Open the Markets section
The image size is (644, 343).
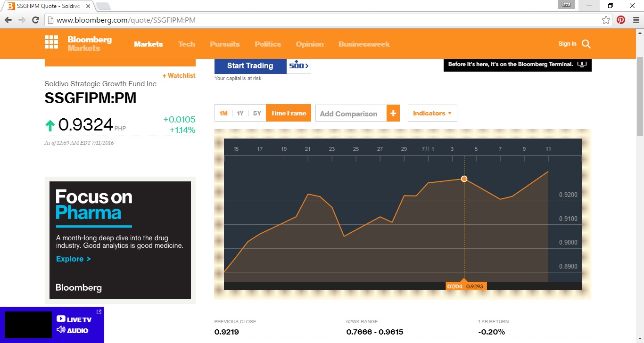coord(149,44)
